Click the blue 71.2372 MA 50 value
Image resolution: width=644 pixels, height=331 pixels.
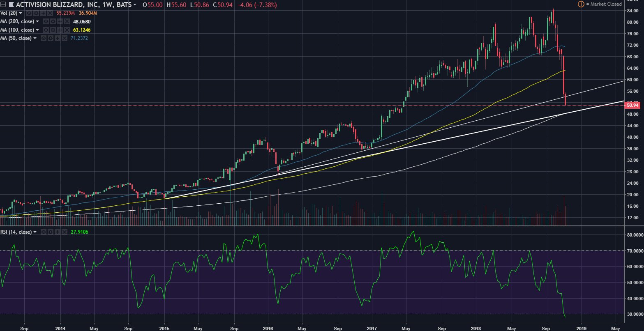click(79, 38)
